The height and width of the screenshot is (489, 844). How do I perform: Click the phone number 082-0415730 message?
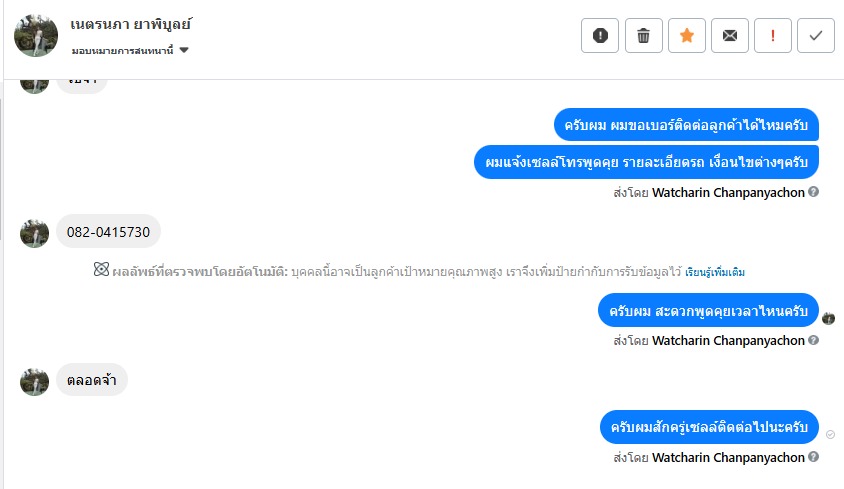108,232
